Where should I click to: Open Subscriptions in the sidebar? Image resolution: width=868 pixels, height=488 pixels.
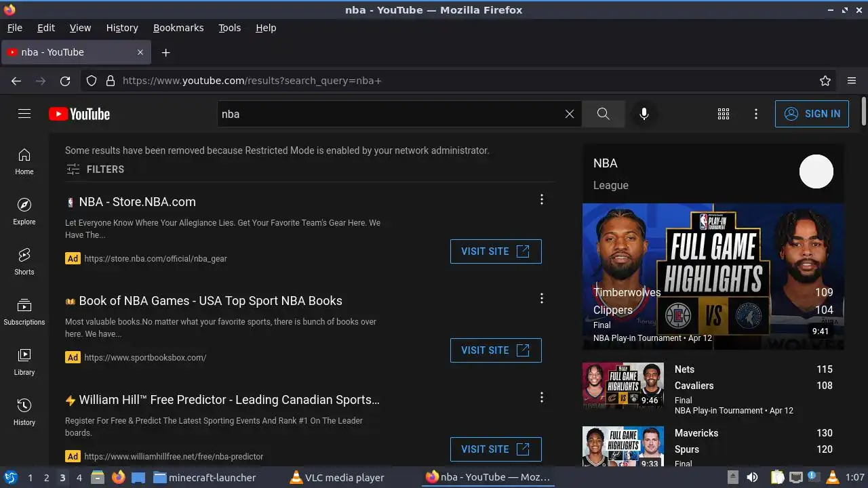point(24,312)
